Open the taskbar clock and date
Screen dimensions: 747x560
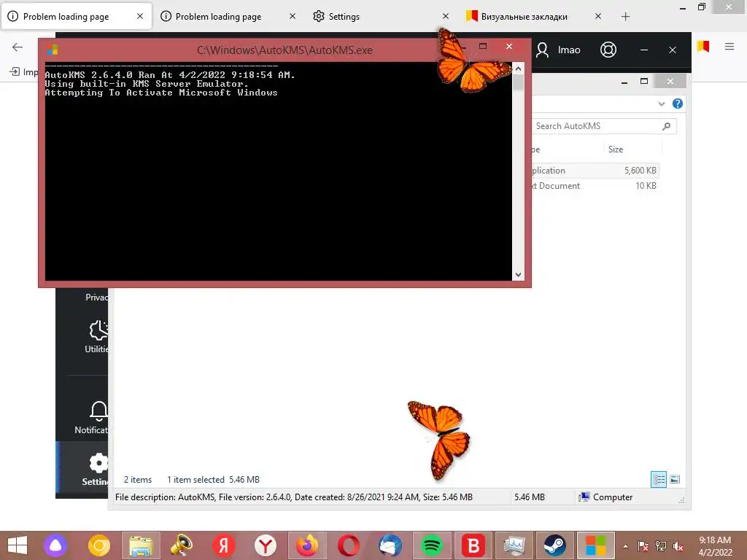[715, 546]
